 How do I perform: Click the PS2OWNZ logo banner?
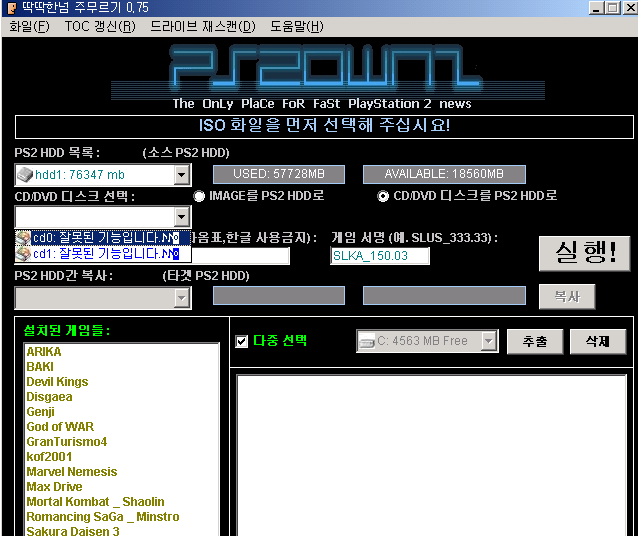[x=328, y=77]
